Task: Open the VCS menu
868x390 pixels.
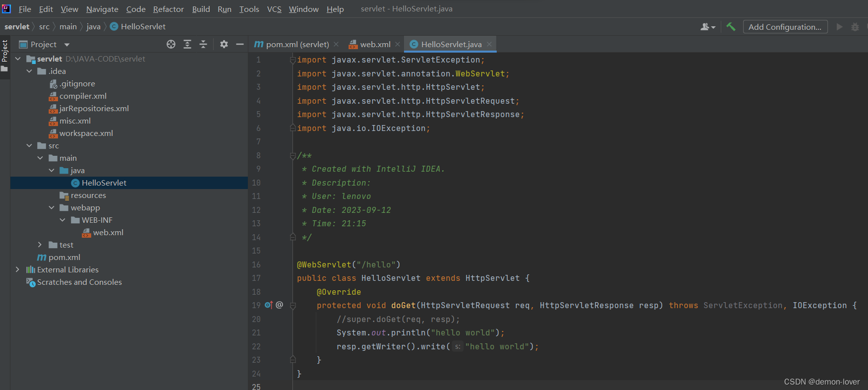Action: pos(274,9)
